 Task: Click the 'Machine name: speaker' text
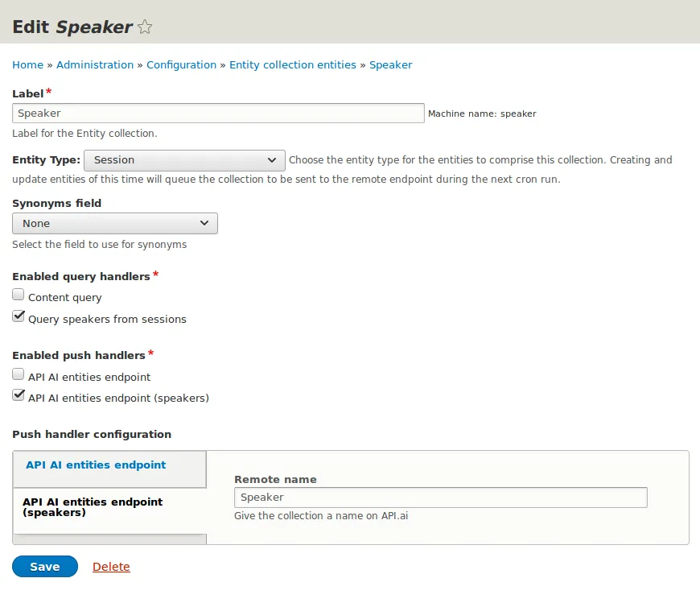click(482, 114)
